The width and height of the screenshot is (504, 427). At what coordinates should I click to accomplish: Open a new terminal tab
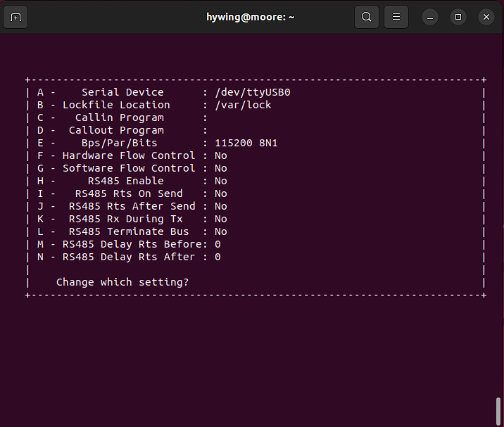tap(16, 17)
